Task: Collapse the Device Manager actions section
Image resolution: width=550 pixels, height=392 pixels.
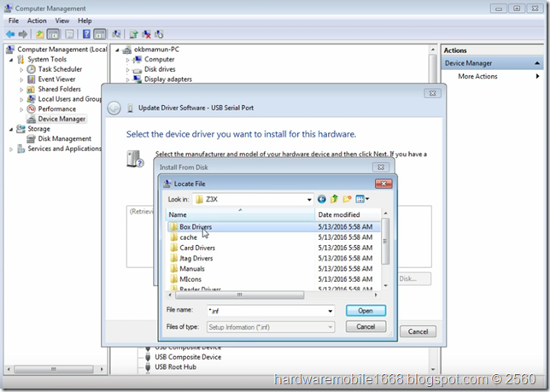Action: (x=536, y=63)
